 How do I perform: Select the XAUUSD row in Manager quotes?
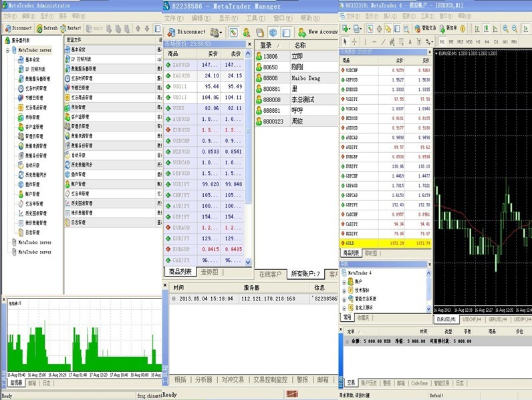[204, 64]
